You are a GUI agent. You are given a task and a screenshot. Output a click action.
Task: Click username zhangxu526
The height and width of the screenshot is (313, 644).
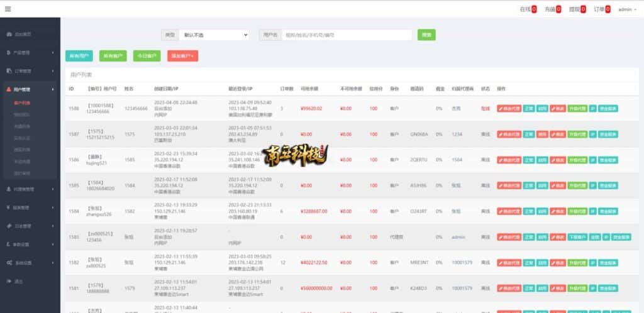pyautogui.click(x=99, y=214)
